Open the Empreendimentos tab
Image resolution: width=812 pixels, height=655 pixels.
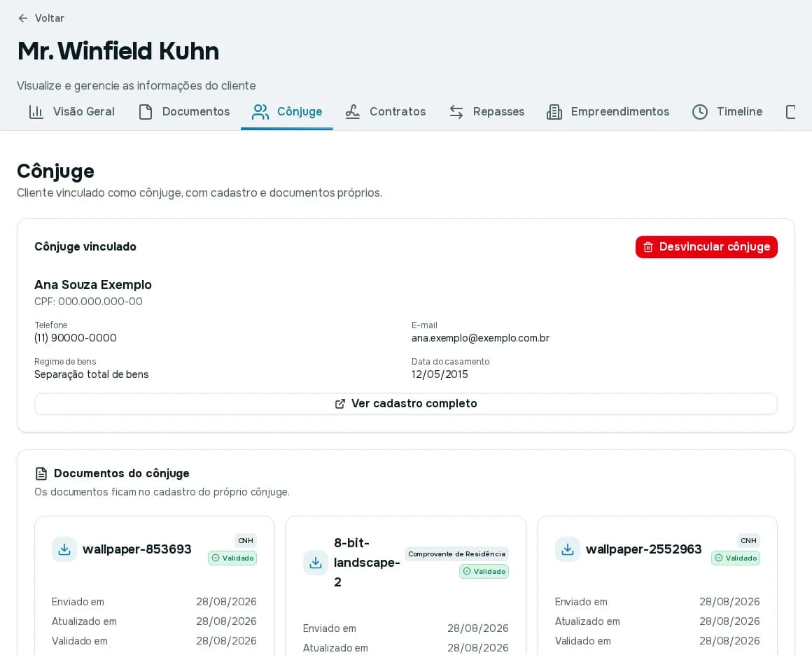[608, 112]
